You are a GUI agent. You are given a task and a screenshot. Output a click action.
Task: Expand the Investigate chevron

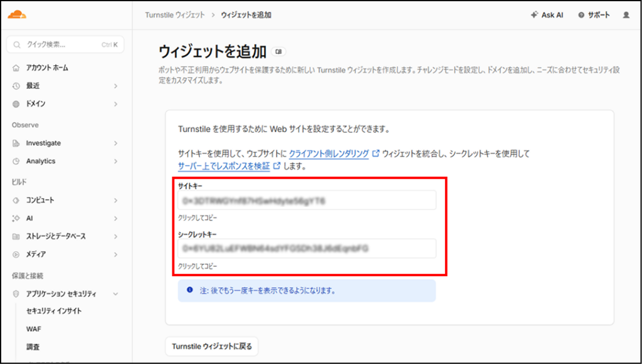(115, 143)
